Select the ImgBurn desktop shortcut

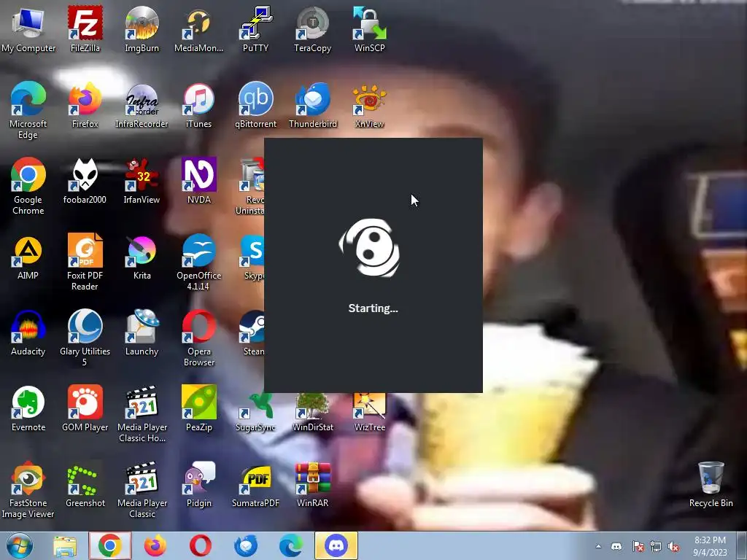click(x=142, y=28)
